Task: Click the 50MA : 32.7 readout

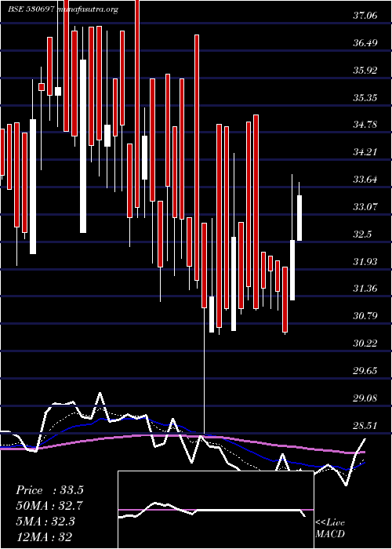Action: 49,506
